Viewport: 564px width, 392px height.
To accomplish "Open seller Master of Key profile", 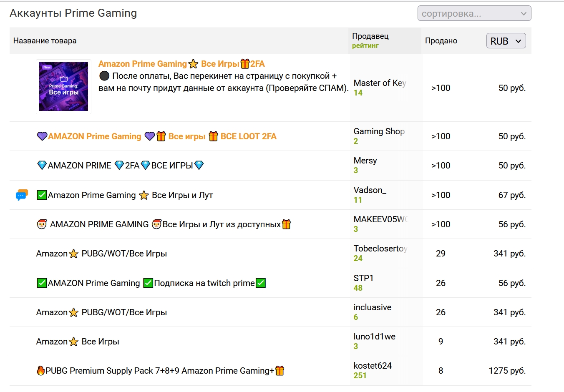I will [380, 83].
